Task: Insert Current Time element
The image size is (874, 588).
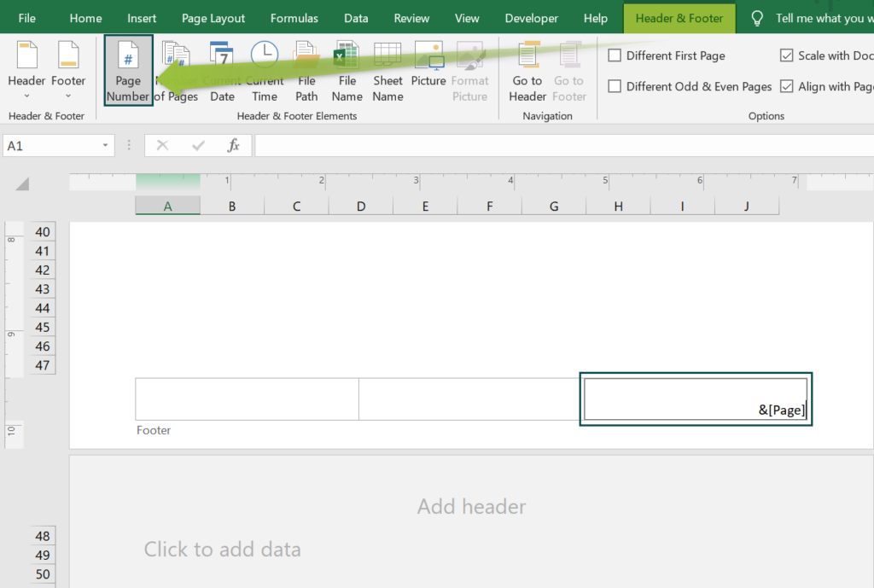Action: tap(265, 71)
